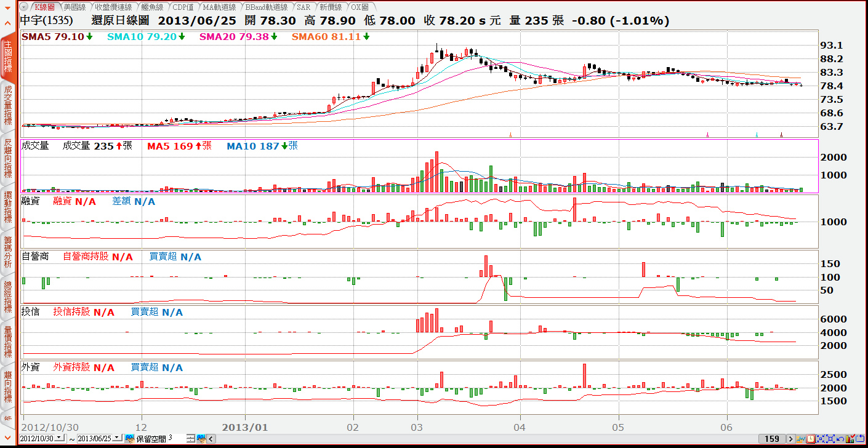Screen dimensions: 868x448
Task: Switch to the 新價線 tab
Action: pos(331,7)
